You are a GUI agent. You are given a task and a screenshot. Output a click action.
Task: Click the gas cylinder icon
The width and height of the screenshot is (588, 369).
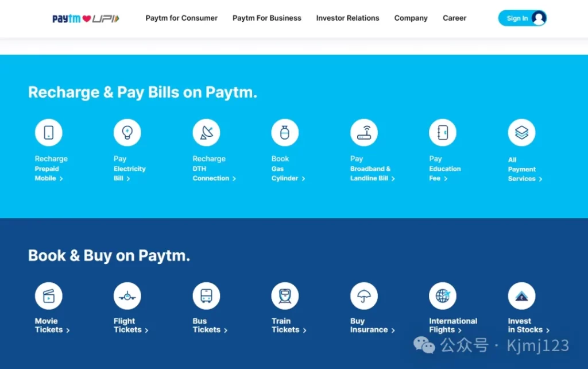coord(285,133)
